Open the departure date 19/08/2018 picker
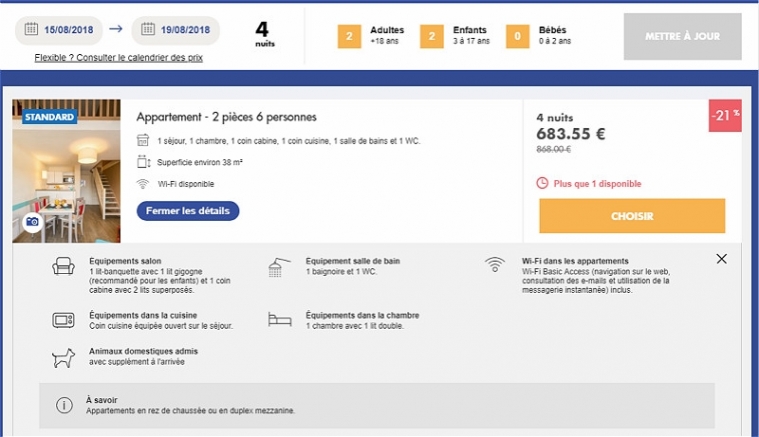759x437 pixels. click(176, 30)
